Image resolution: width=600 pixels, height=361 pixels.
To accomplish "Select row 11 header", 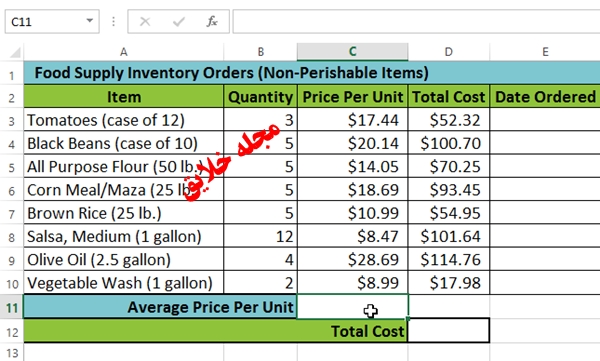I will tap(11, 307).
